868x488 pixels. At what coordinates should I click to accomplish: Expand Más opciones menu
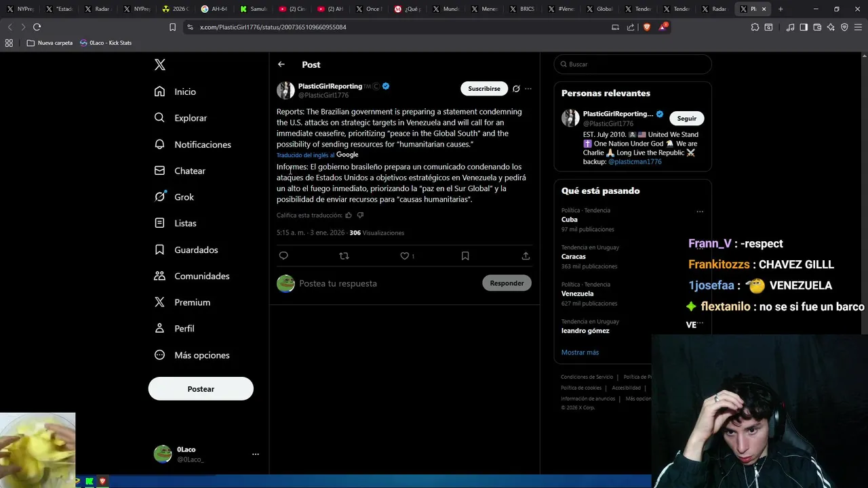tap(192, 355)
